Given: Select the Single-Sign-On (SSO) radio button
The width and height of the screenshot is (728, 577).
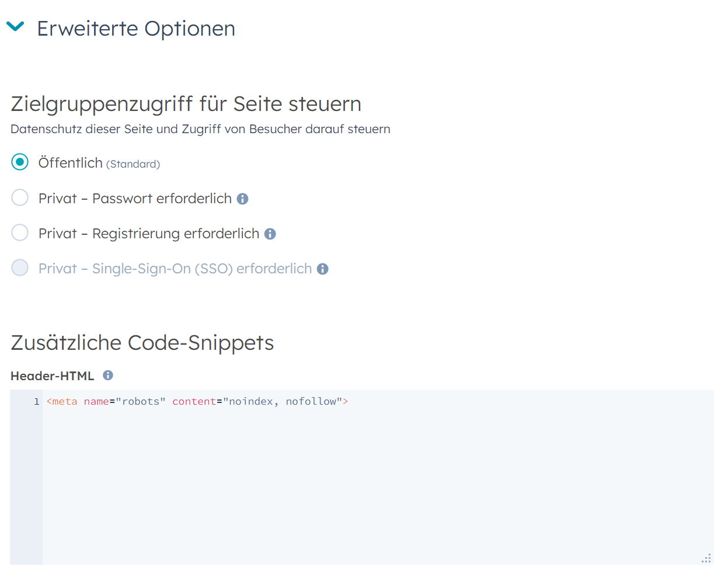Looking at the screenshot, I should click(x=20, y=268).
